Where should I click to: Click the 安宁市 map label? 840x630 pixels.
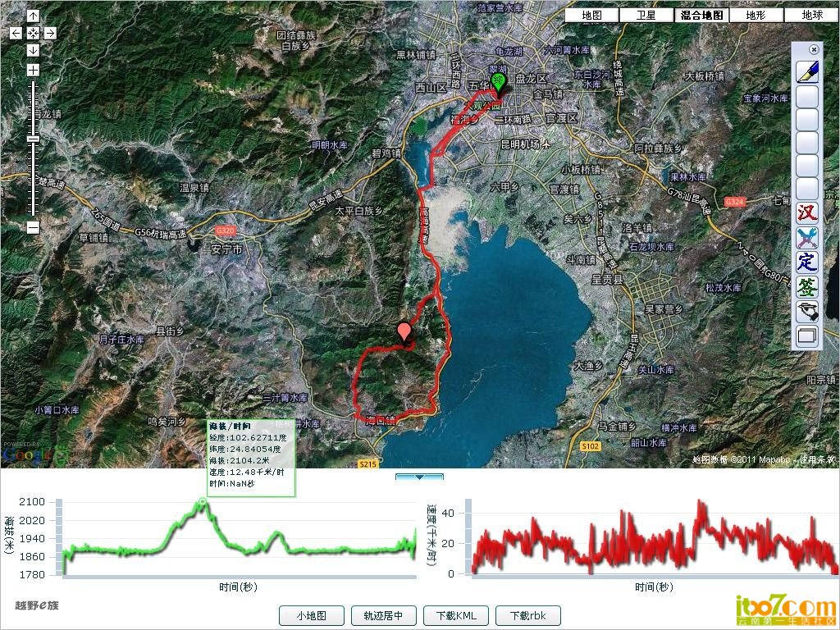pyautogui.click(x=226, y=249)
